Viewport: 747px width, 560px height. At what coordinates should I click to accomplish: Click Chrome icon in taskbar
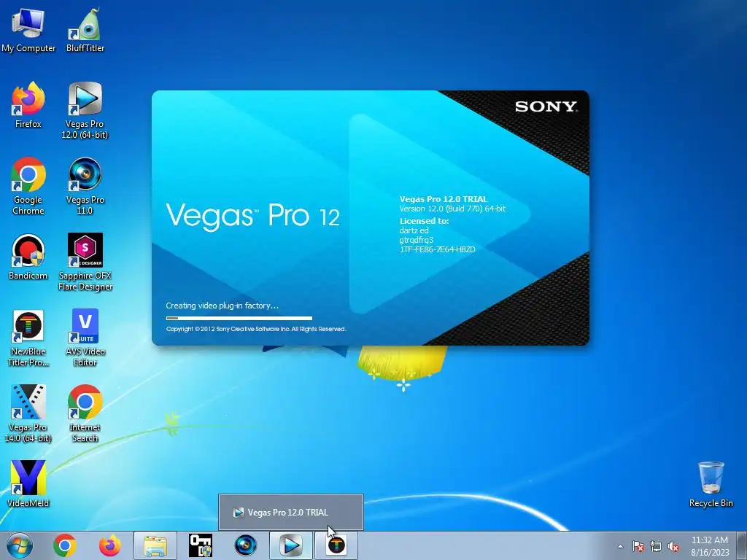65,545
